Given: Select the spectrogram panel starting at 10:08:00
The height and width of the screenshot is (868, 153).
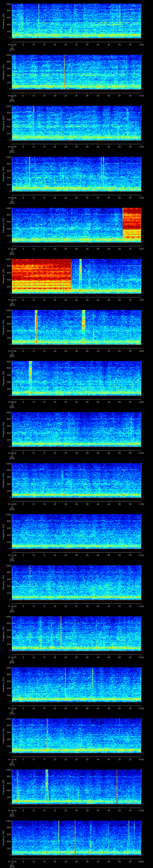Looking at the screenshot, I should 76,378.
